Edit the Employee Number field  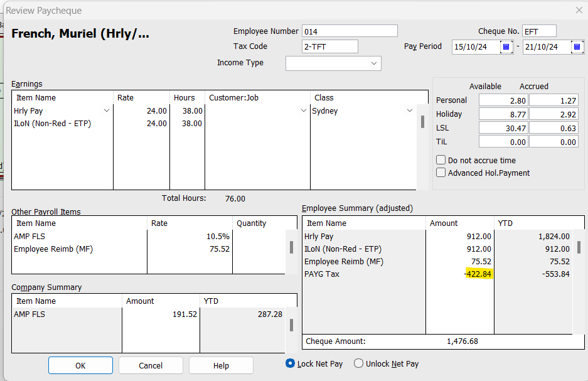coord(350,31)
